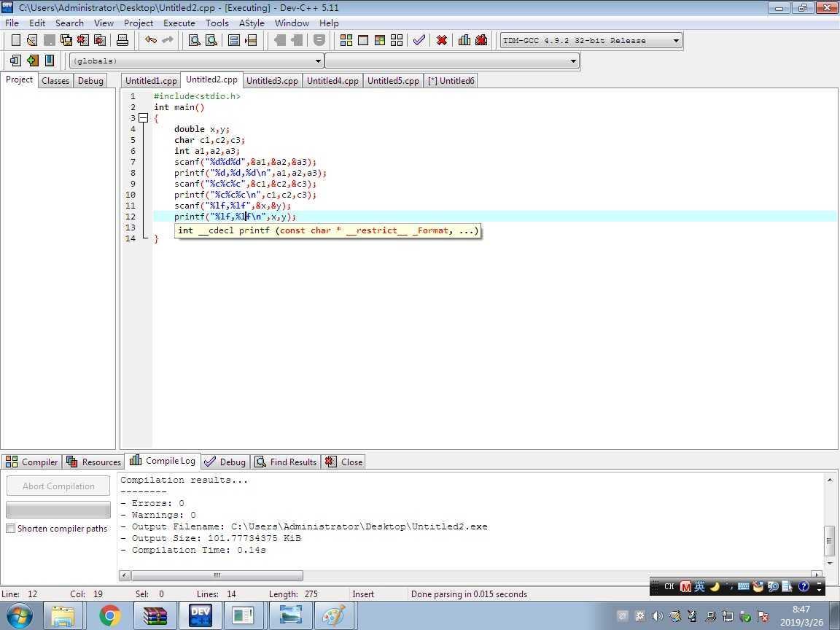840x630 pixels.
Task: Open the File menu
Action: coord(12,23)
